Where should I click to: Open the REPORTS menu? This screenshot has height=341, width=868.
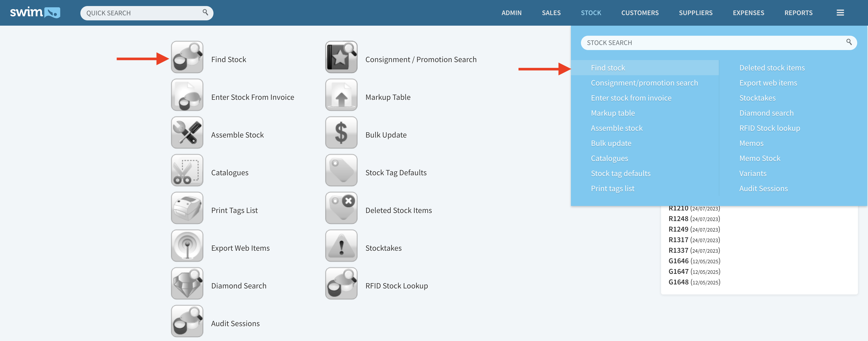click(798, 13)
